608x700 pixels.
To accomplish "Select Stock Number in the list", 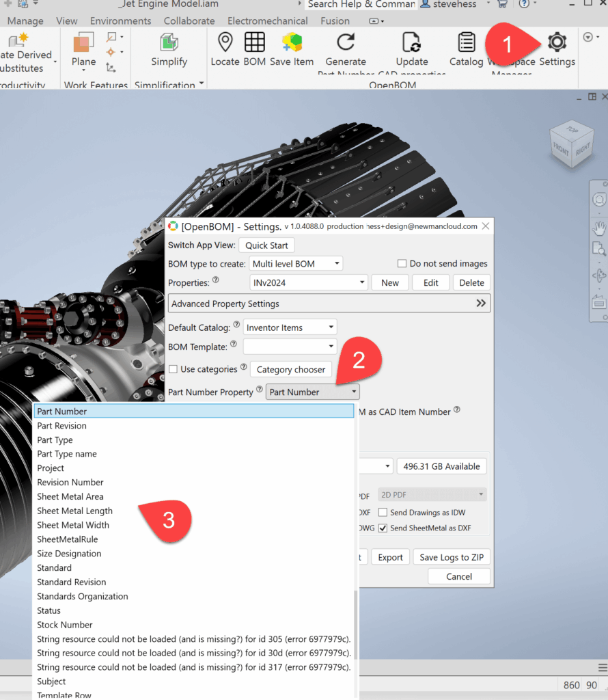I will (x=193, y=625).
